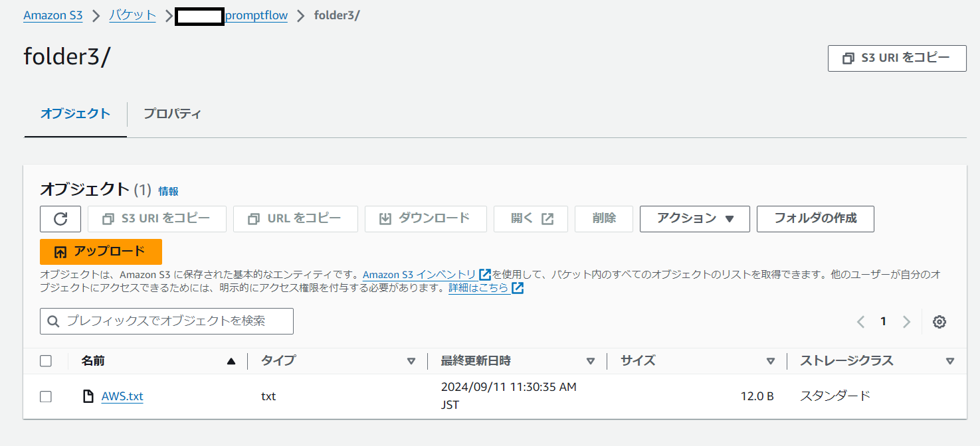Click the ダウンロード button

[x=426, y=218]
